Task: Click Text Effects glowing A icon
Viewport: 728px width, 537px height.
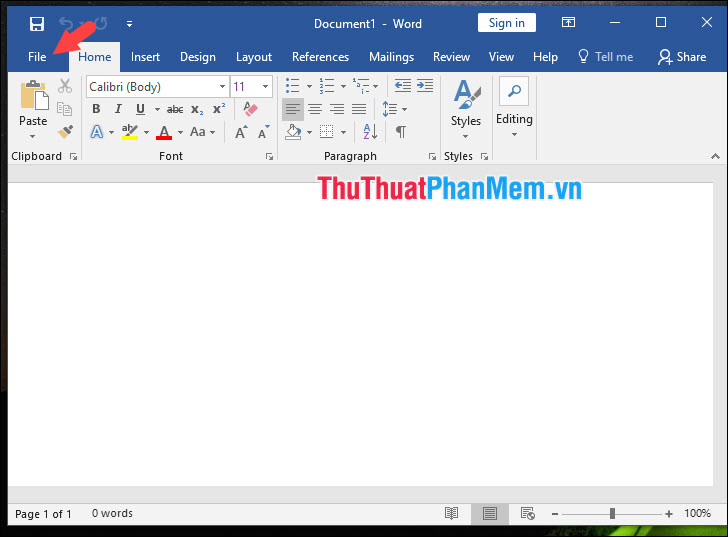Action: point(97,132)
